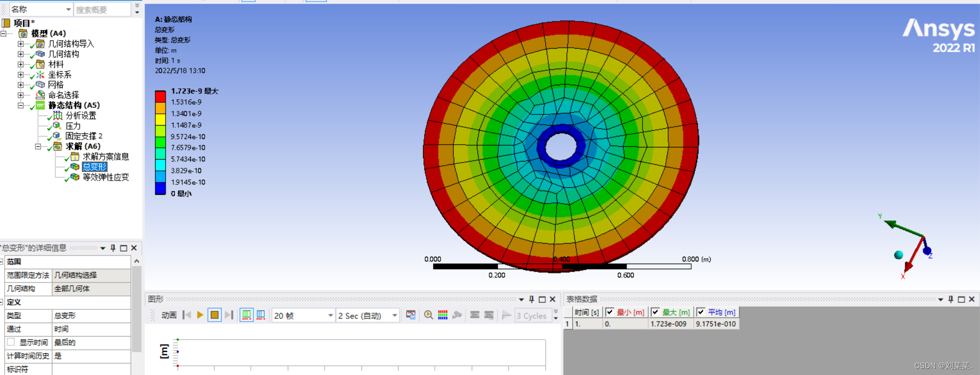Click the zoom animation magnifier icon

coord(428,315)
